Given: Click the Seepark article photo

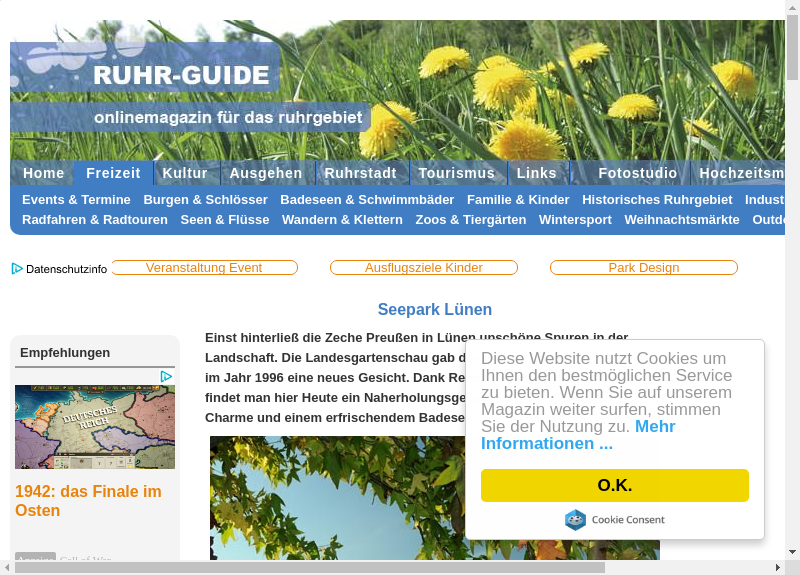Looking at the screenshot, I should click(x=337, y=497).
